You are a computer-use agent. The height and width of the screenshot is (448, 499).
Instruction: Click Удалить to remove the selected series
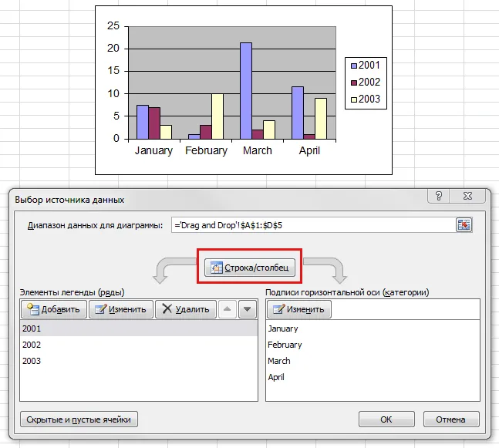coord(186,309)
